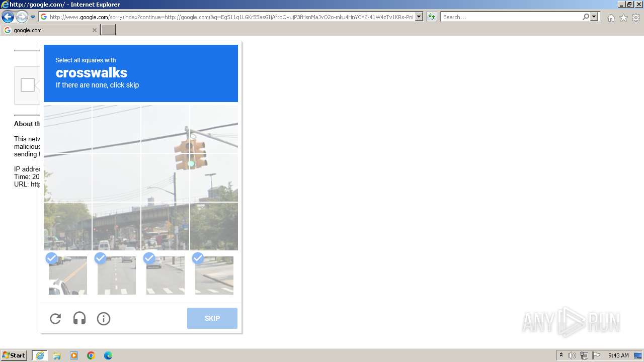Open the Windows Start menu
The width and height of the screenshot is (644, 362).
15,355
